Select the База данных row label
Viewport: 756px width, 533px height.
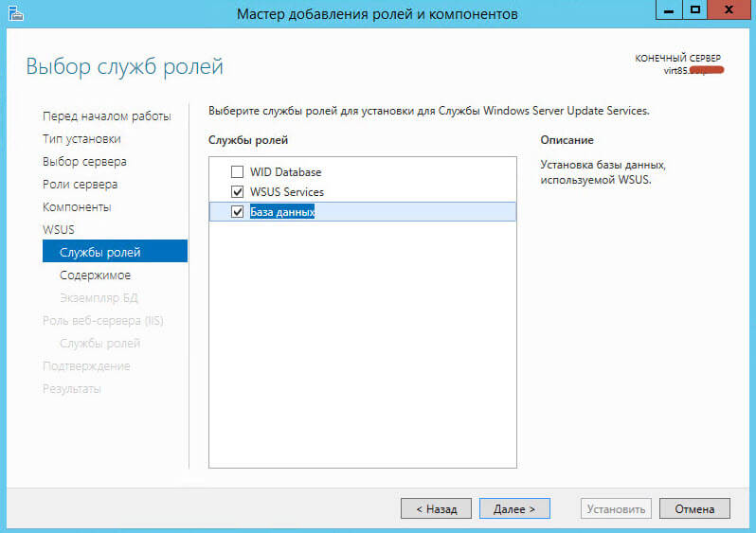[x=282, y=211]
